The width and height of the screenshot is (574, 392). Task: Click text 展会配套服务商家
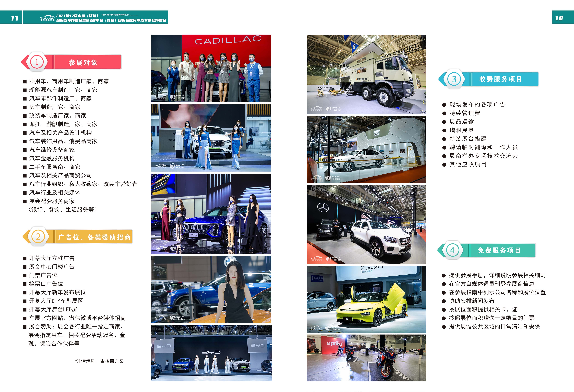click(x=52, y=201)
